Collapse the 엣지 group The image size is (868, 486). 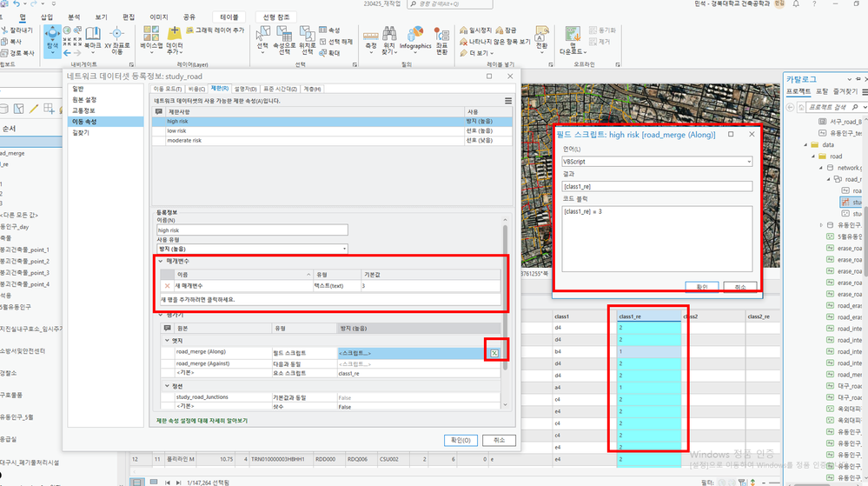[167, 340]
